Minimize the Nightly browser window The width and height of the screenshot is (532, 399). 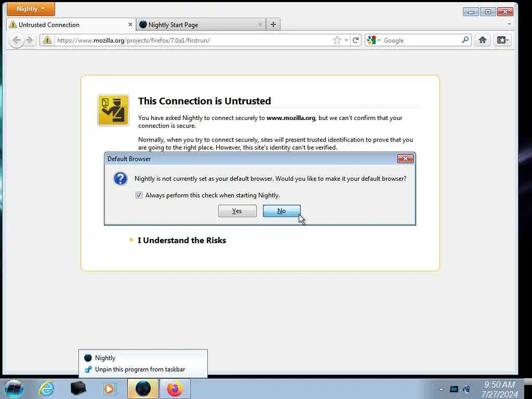471,12
